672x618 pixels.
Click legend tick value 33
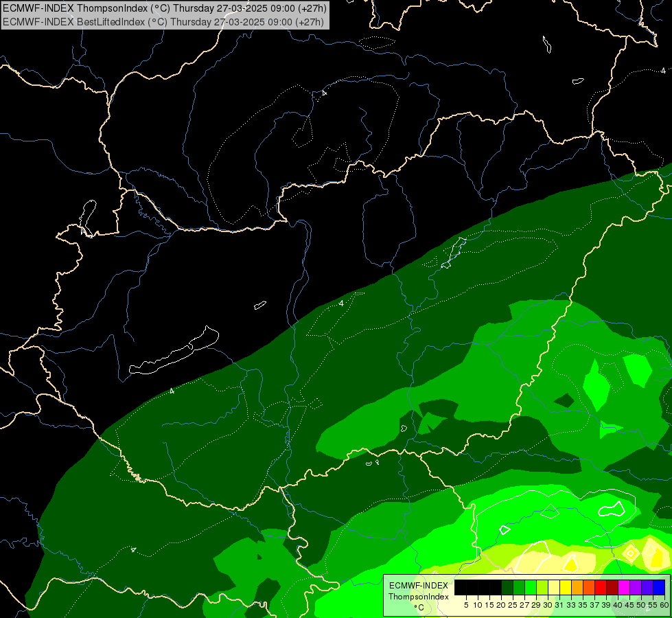pyautogui.click(x=571, y=605)
